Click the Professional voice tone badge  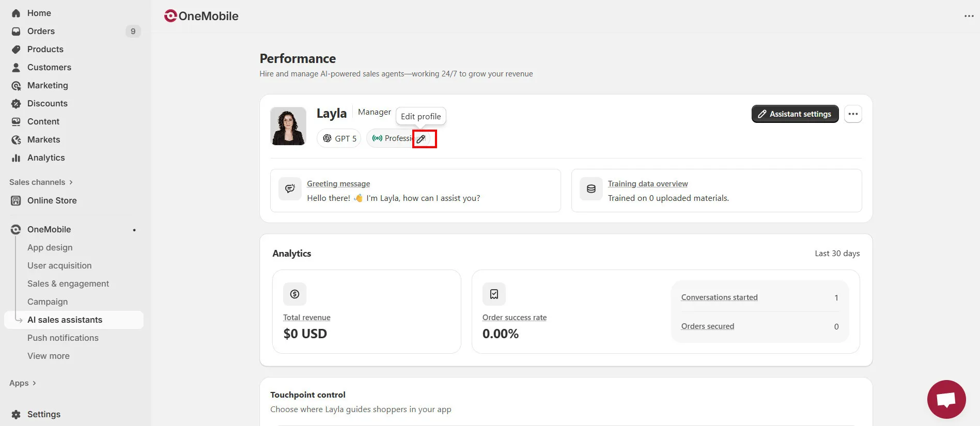pyautogui.click(x=392, y=138)
